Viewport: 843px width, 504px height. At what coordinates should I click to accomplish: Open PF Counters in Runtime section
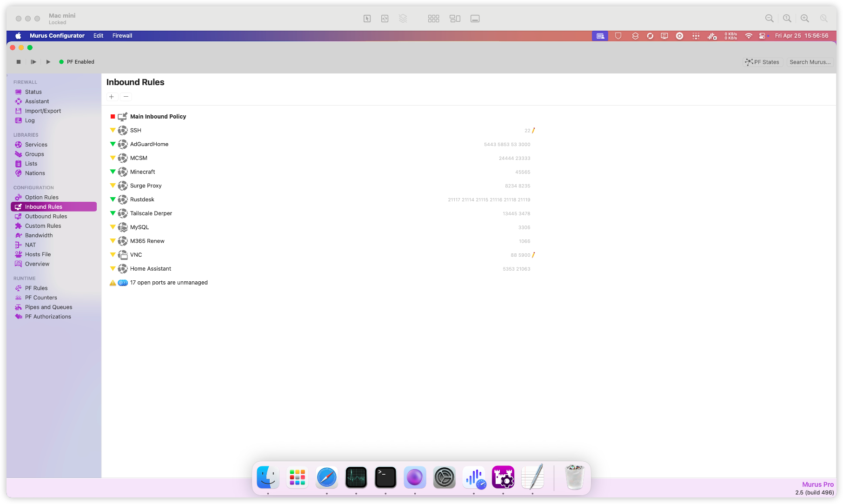point(41,298)
